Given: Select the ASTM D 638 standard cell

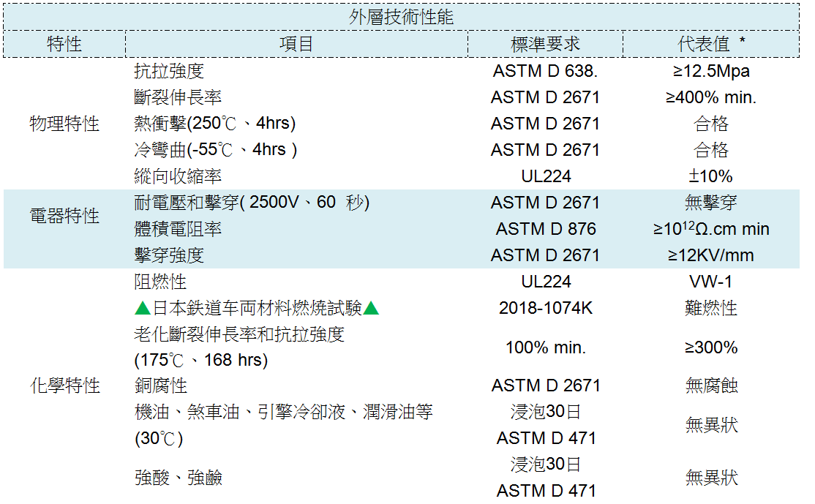Looking at the screenshot, I should (545, 72).
